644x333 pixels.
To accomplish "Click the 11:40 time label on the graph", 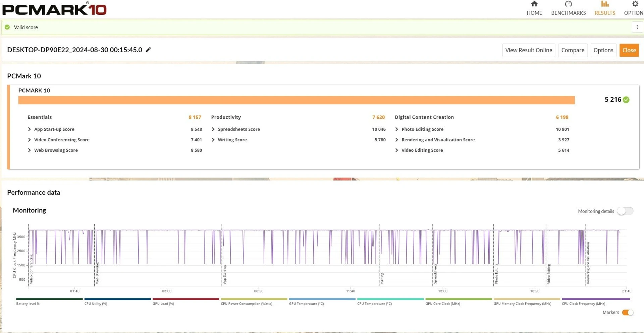I will click(x=351, y=291).
